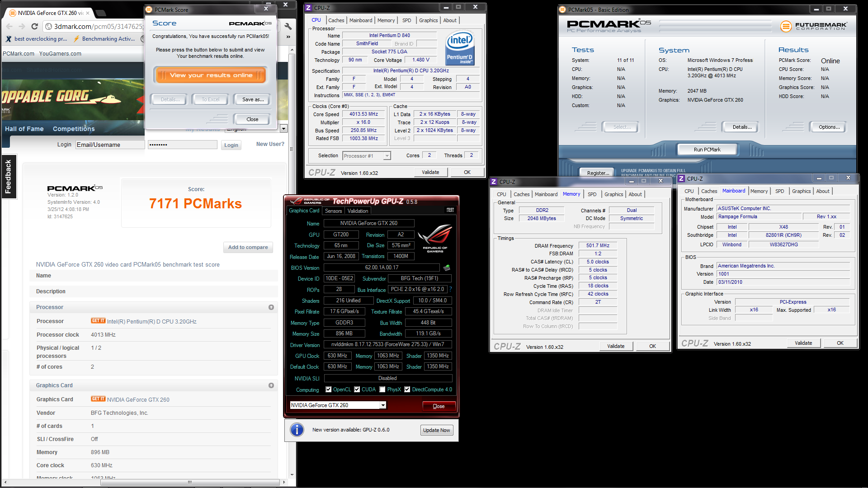Toggle the PhysX checkbox in GPU-Z
The width and height of the screenshot is (868, 488).
pos(382,389)
